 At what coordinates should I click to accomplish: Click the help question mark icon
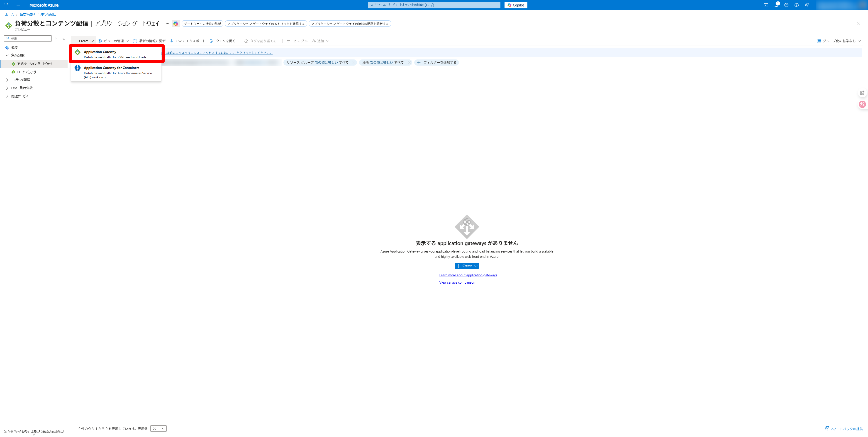796,5
